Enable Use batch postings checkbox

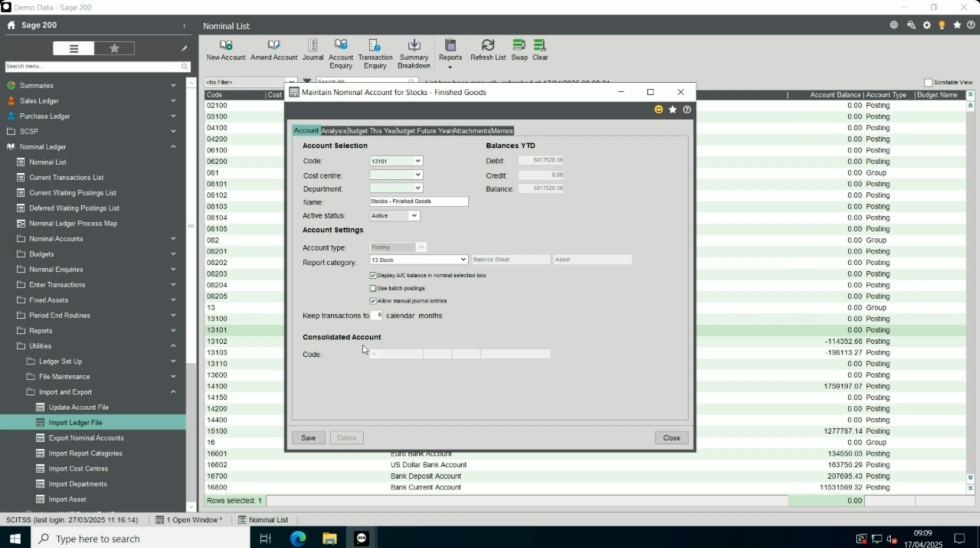coord(373,288)
